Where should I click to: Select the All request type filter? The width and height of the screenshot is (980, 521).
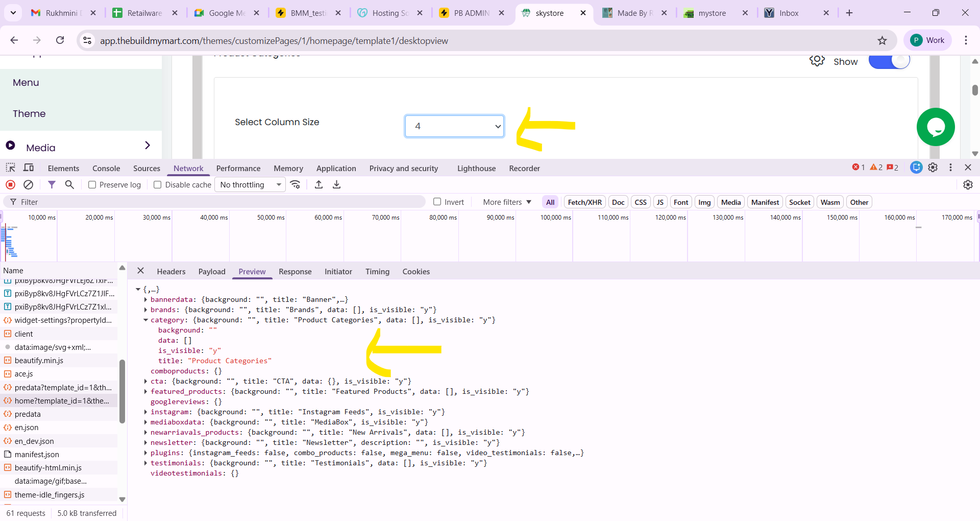[550, 202]
